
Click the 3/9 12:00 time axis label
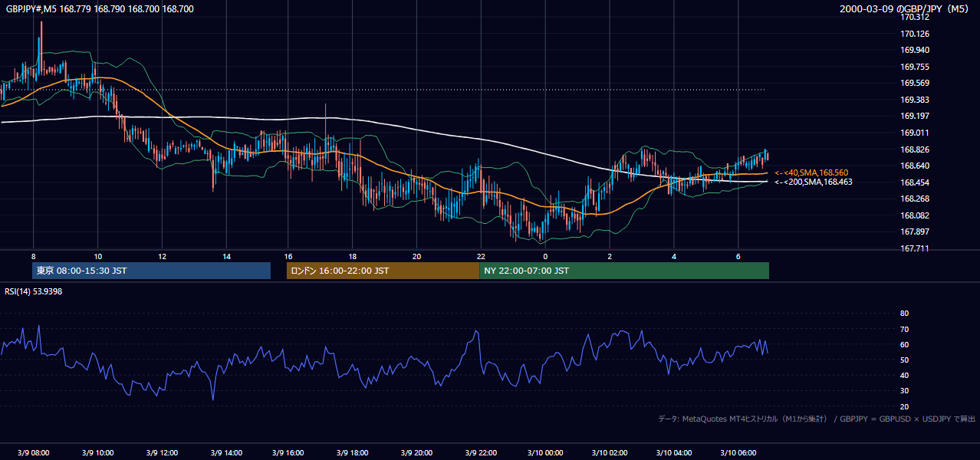pyautogui.click(x=162, y=452)
